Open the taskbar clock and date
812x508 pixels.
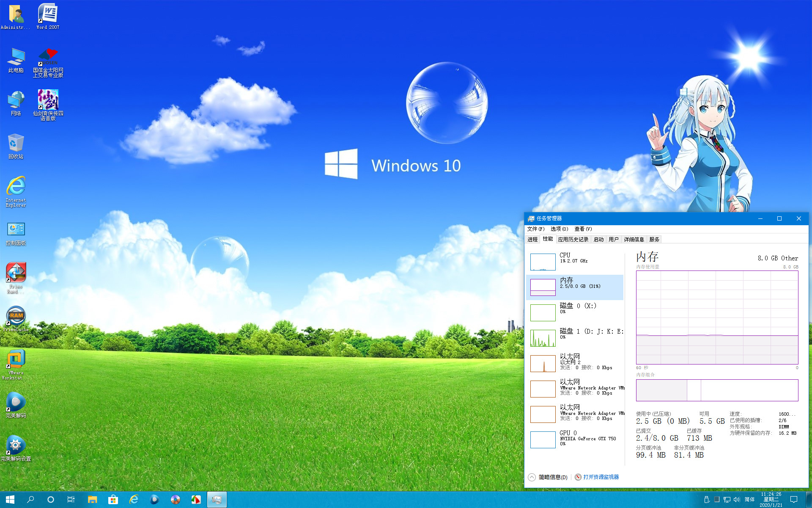pyautogui.click(x=771, y=500)
